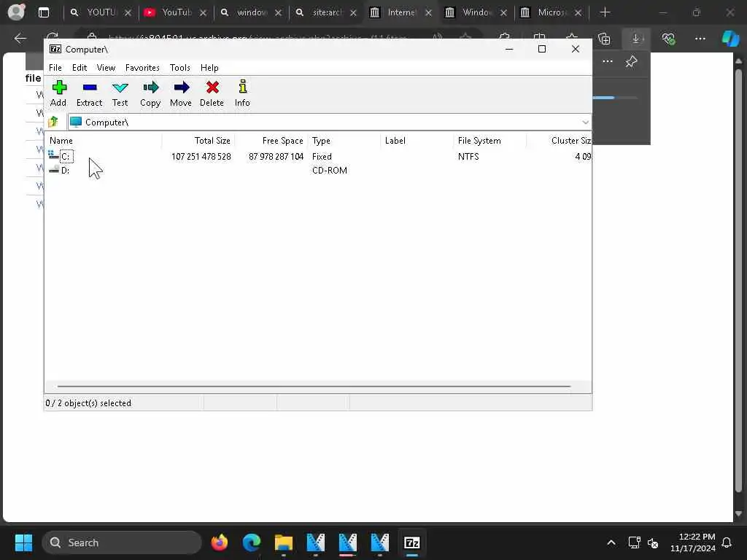Open Edge Settings and more ellipsis
747x560 pixels.
coord(700,39)
